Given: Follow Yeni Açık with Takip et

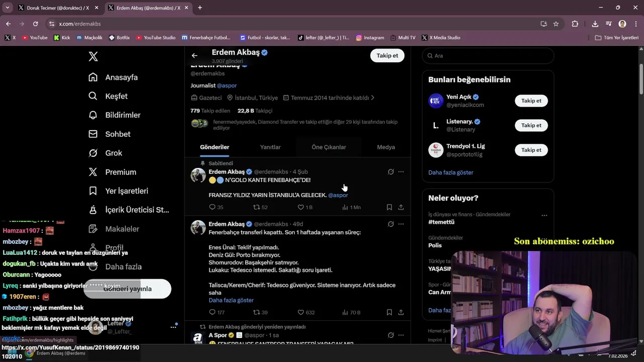Looking at the screenshot, I should 531,101.
